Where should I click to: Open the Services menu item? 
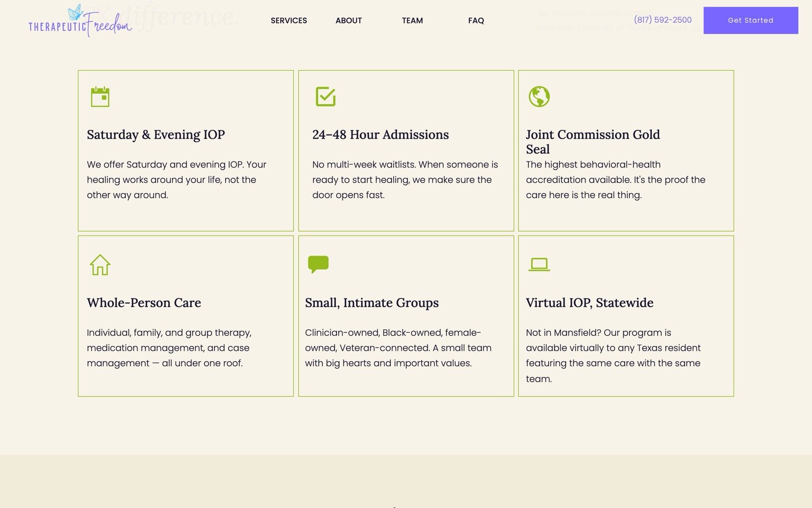pos(289,20)
